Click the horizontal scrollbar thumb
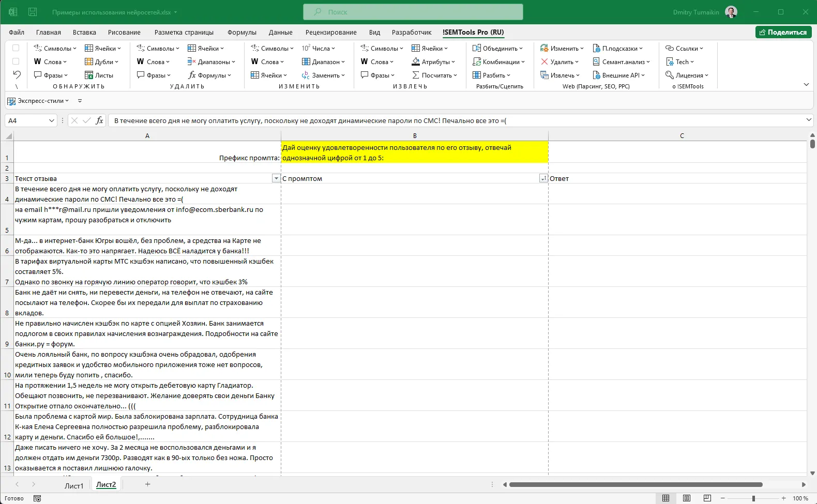Screen dimensions: 817x504 click(x=636, y=484)
